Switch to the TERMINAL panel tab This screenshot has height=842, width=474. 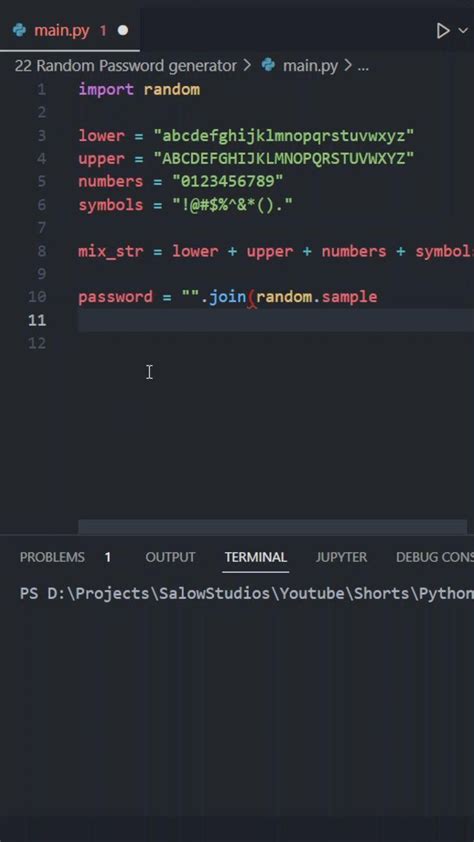[x=256, y=557]
